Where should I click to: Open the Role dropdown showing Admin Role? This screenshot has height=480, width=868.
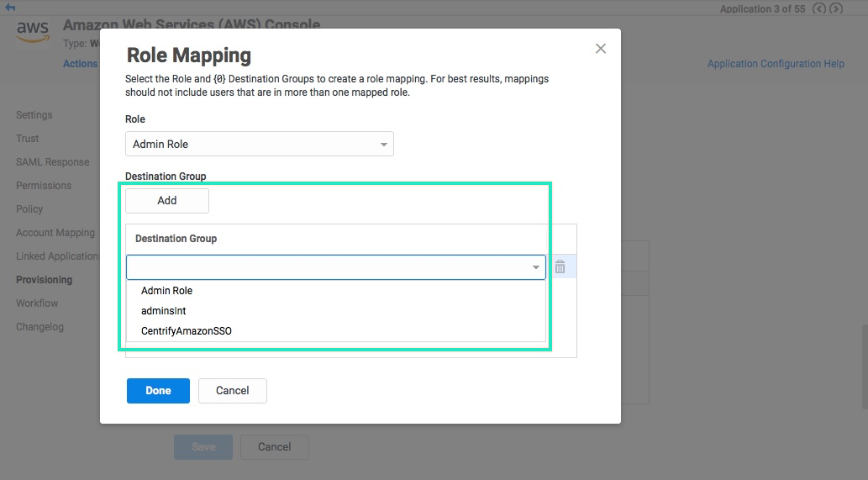(260, 144)
